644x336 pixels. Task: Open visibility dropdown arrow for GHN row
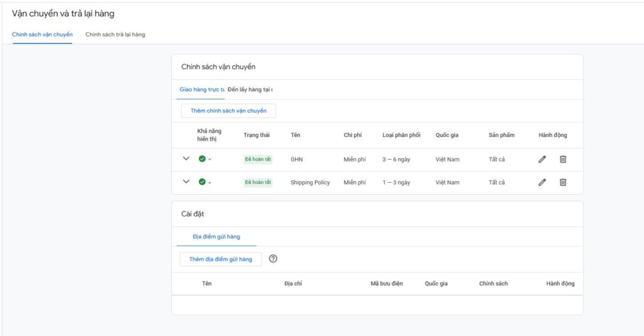point(209,160)
